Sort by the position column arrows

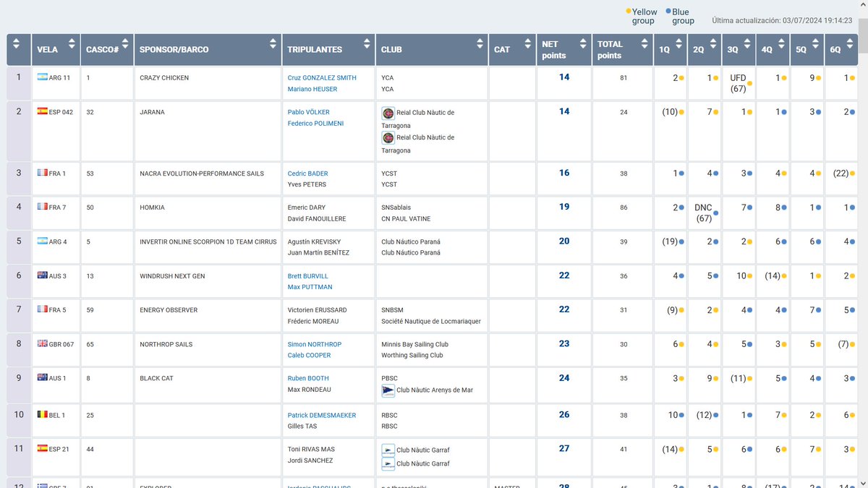tap(17, 44)
